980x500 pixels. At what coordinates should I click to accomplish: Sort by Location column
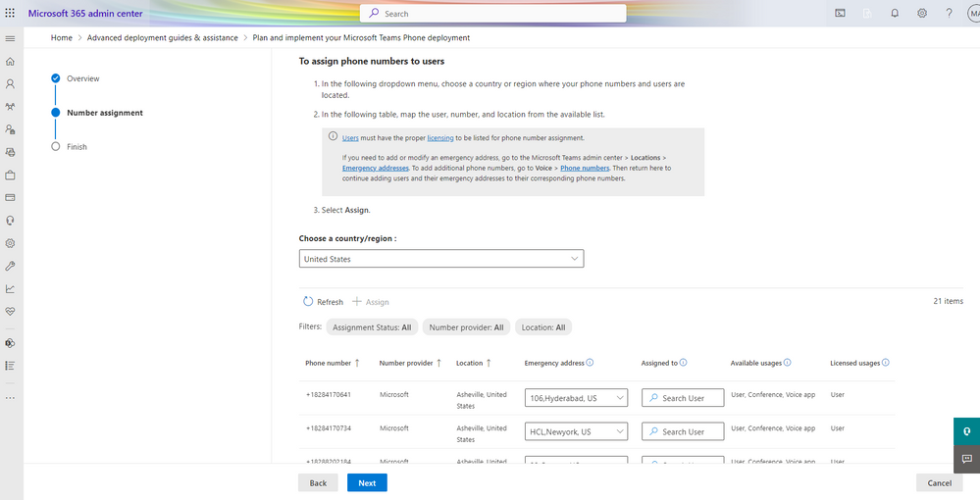(473, 363)
